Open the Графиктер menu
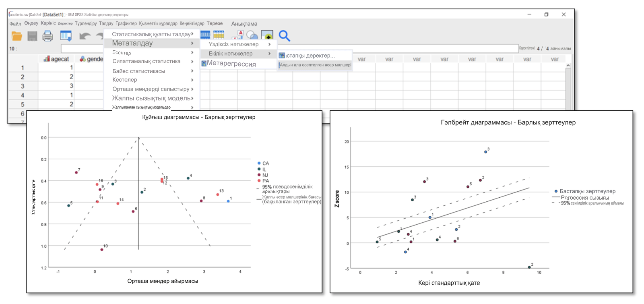 coord(126,23)
